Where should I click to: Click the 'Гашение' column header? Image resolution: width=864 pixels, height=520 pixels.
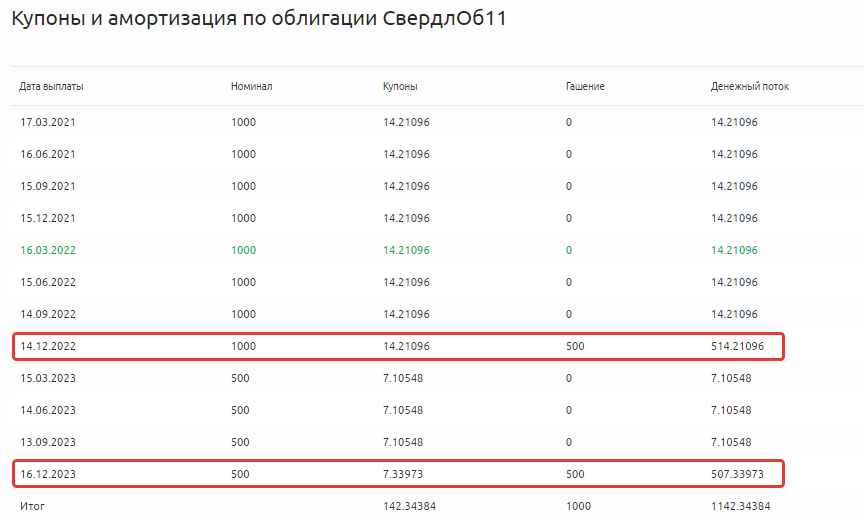point(585,87)
